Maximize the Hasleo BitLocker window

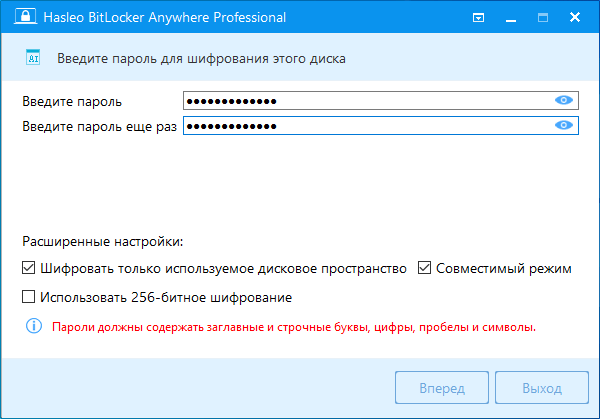[543, 18]
